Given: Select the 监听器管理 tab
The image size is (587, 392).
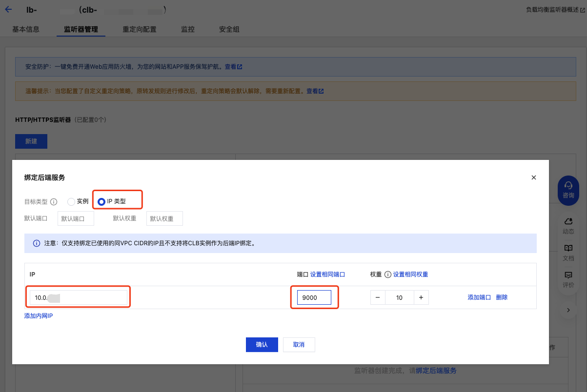Looking at the screenshot, I should coord(81,29).
